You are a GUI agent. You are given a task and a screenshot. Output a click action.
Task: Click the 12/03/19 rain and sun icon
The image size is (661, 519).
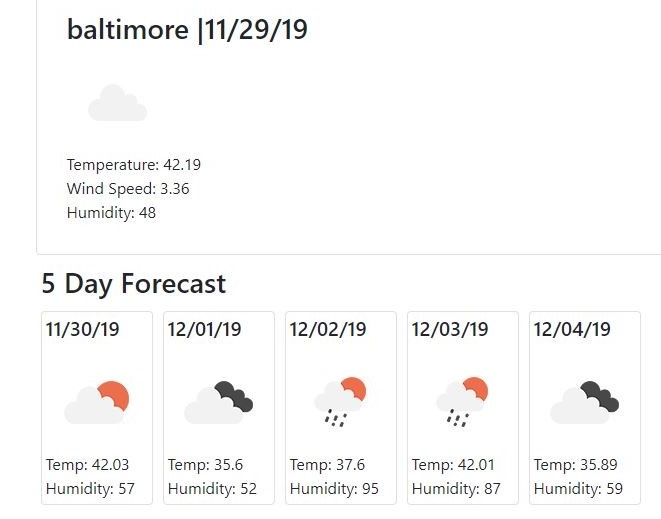(x=462, y=402)
